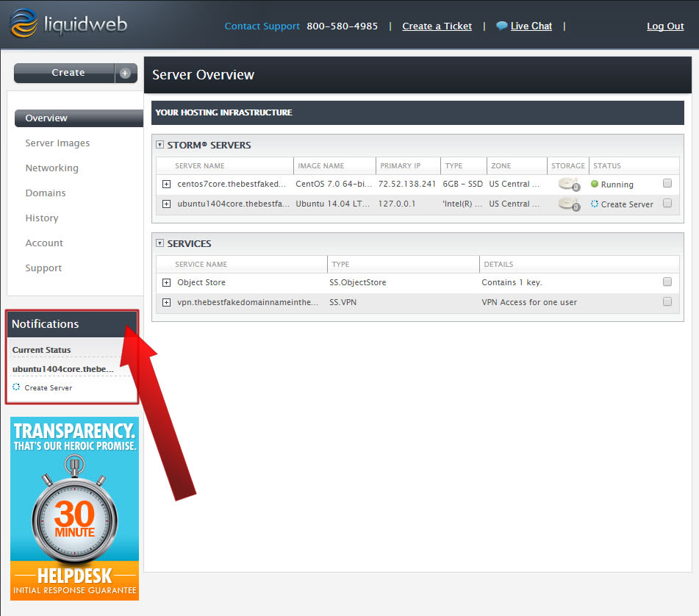Open Account settings in sidebar

44,243
